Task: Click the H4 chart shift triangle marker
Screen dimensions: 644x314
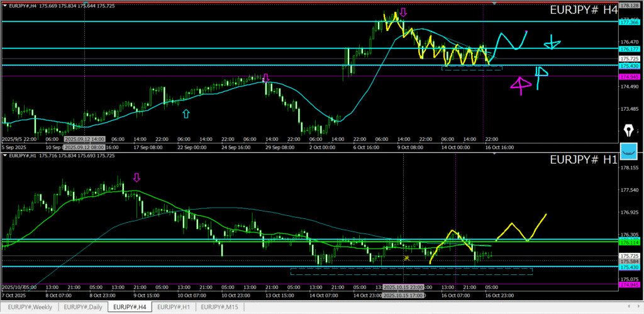Action: click(x=495, y=4)
